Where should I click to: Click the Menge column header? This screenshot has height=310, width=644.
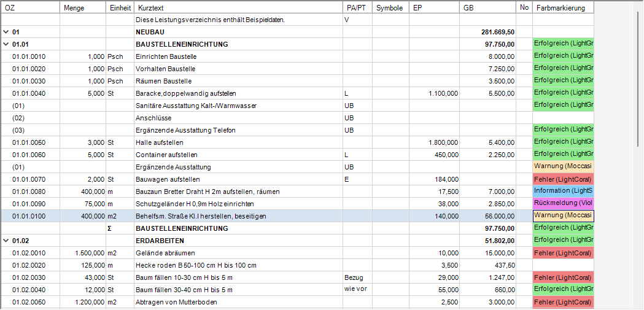pos(83,8)
